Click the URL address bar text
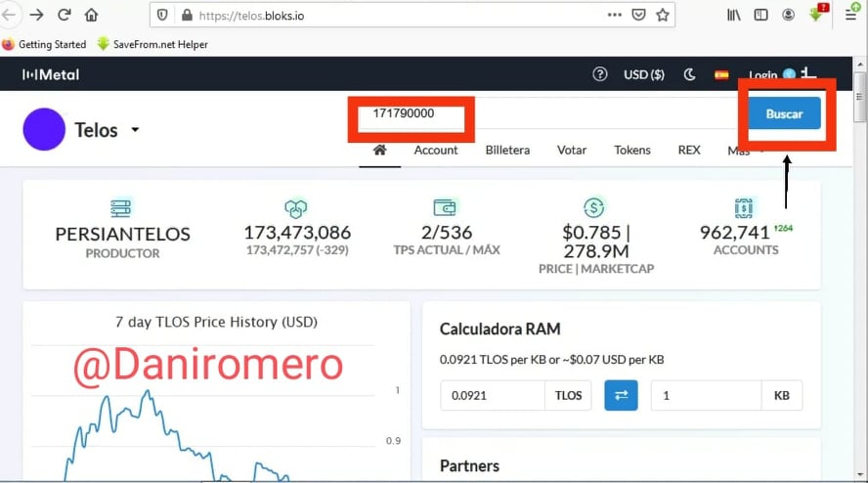 (x=251, y=16)
